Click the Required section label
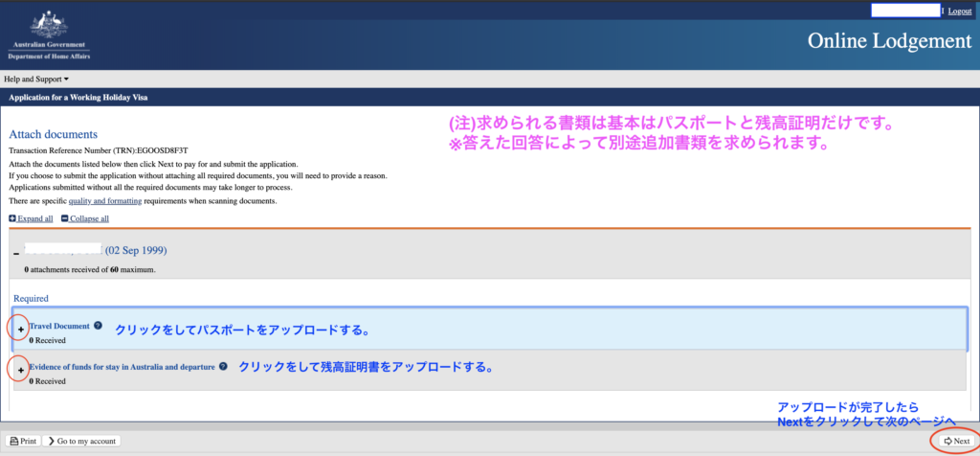 tap(31, 299)
